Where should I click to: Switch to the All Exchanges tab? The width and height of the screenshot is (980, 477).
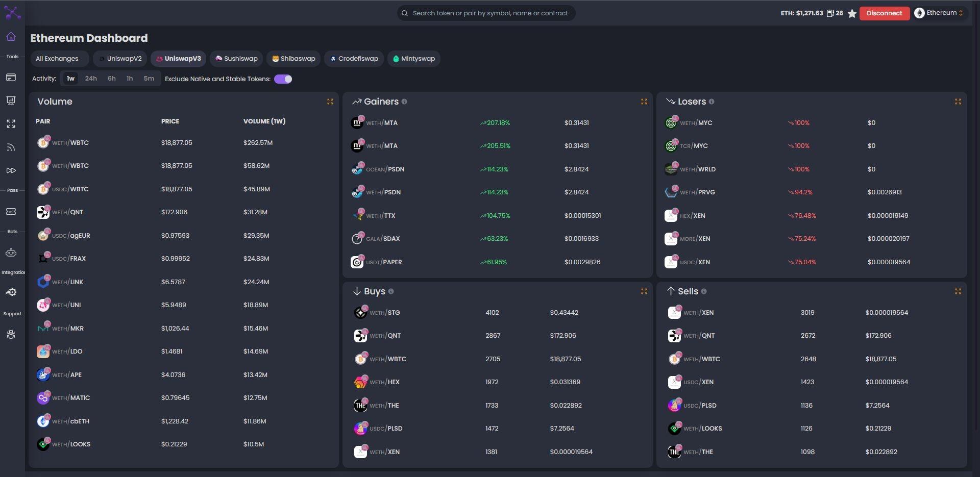tap(57, 59)
